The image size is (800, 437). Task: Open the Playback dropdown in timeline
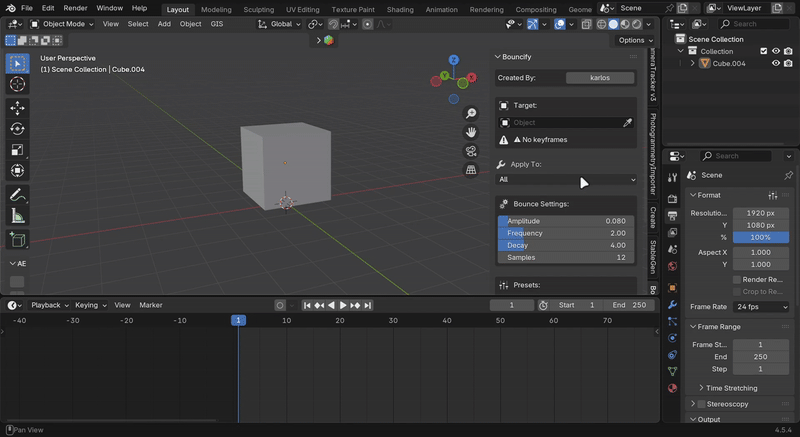coord(49,305)
